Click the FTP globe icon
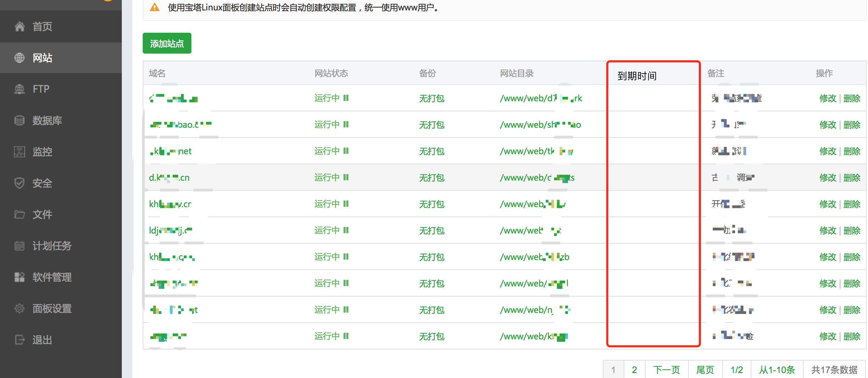Image resolution: width=868 pixels, height=378 pixels. click(x=19, y=89)
